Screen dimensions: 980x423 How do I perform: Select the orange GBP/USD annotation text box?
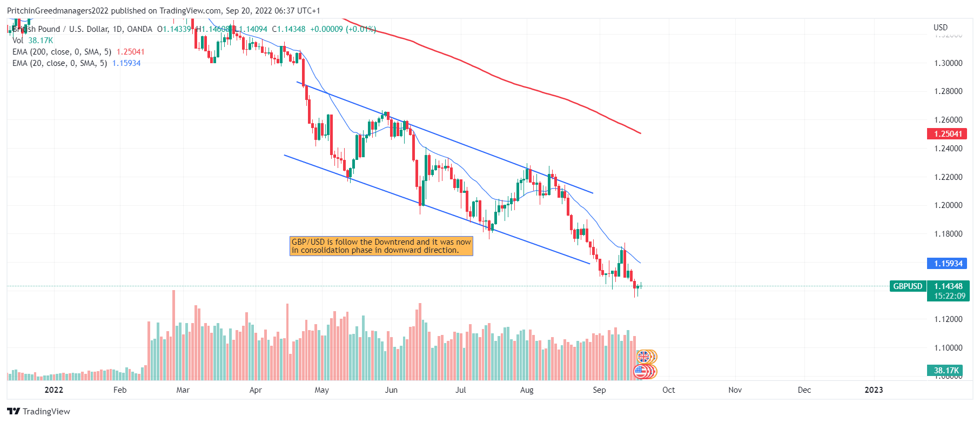pyautogui.click(x=381, y=246)
